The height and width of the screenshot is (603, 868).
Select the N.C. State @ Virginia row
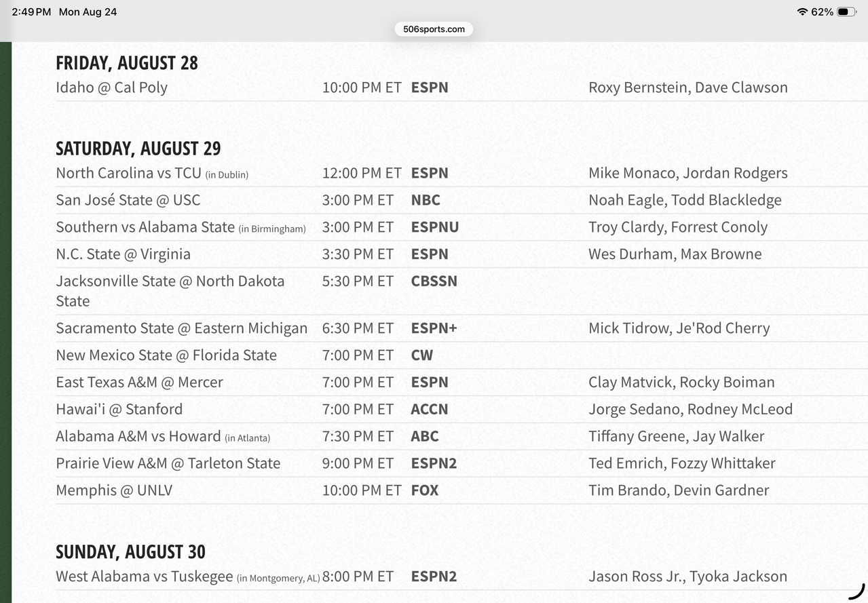click(461, 254)
